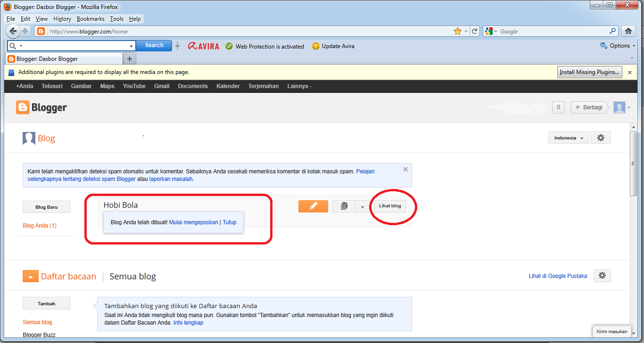Screen dimensions: 644x343
Task: Click the search magnifier in Google box
Action: (x=613, y=31)
